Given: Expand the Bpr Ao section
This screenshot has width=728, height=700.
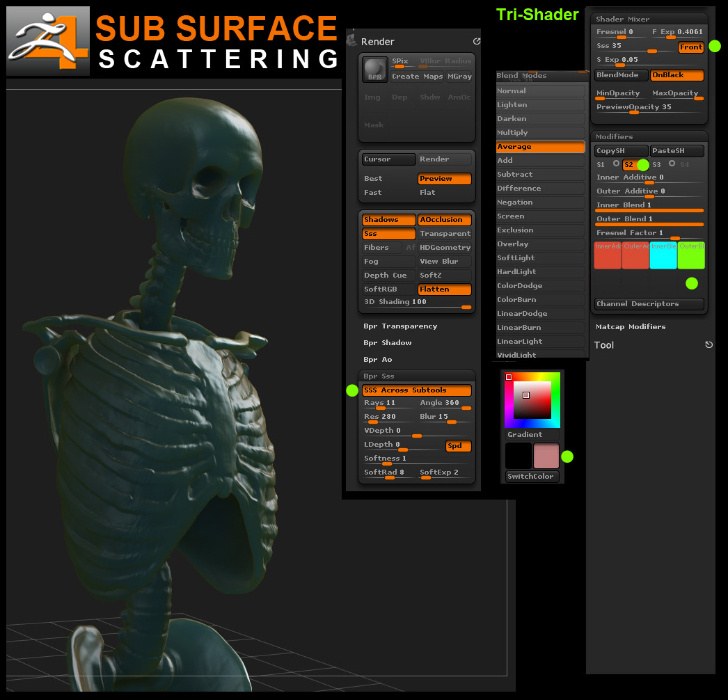Looking at the screenshot, I should [x=377, y=360].
